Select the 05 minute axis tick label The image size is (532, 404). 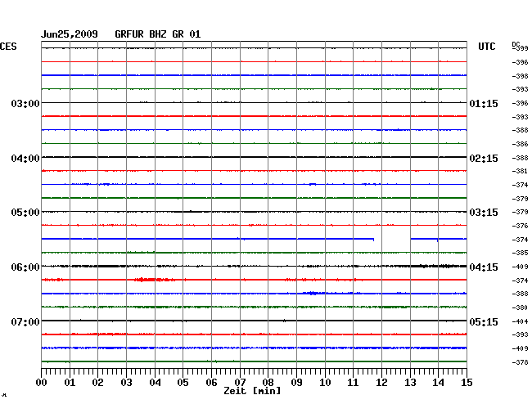(183, 383)
